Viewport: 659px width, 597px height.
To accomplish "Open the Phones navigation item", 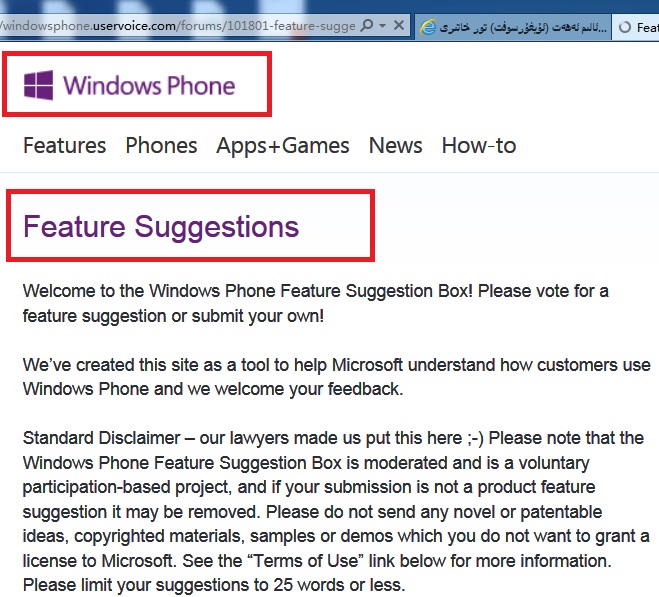I will 161,146.
